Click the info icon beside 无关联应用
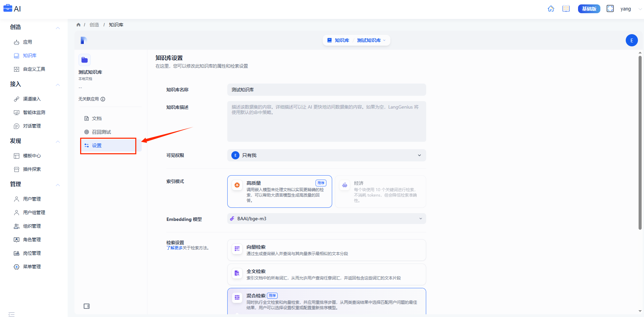Screen dimensions: 644x317 point(103,99)
